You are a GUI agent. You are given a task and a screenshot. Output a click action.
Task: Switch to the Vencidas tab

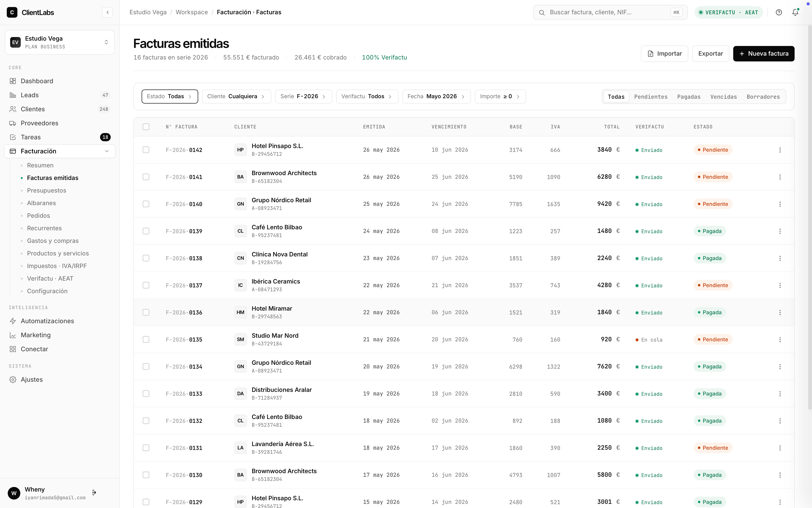pos(723,97)
